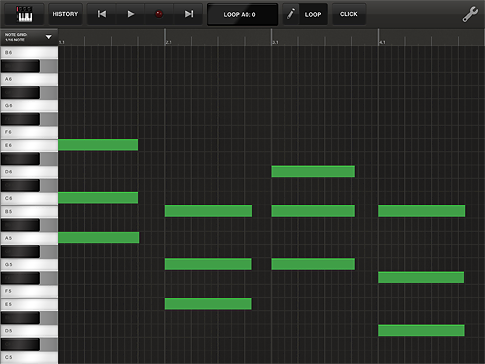This screenshot has width=485, height=364.
Task: Tap the black key between A6 and G6
Action: coord(20,92)
